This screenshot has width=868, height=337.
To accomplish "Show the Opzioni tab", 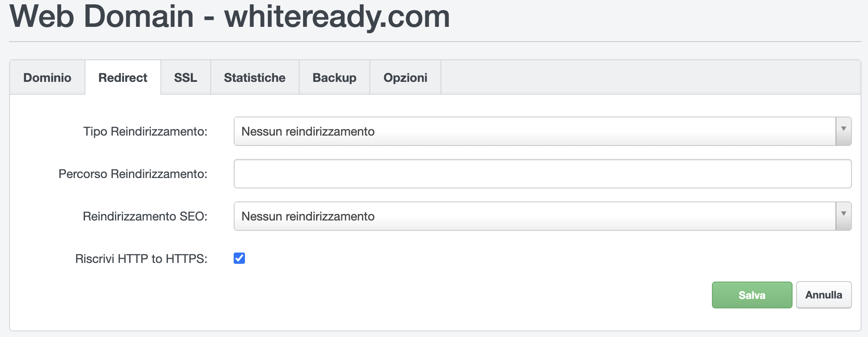I will (x=405, y=78).
